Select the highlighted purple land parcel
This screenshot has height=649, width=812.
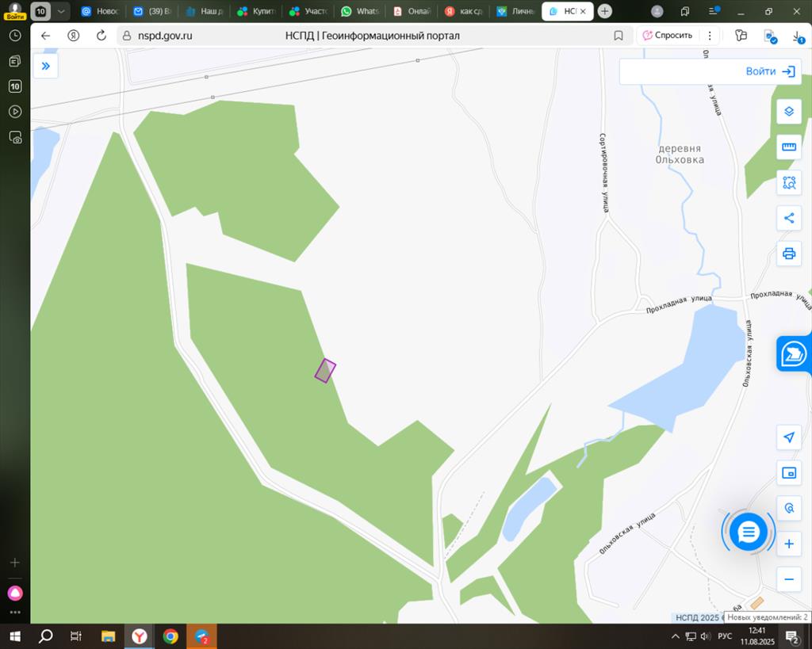325,370
